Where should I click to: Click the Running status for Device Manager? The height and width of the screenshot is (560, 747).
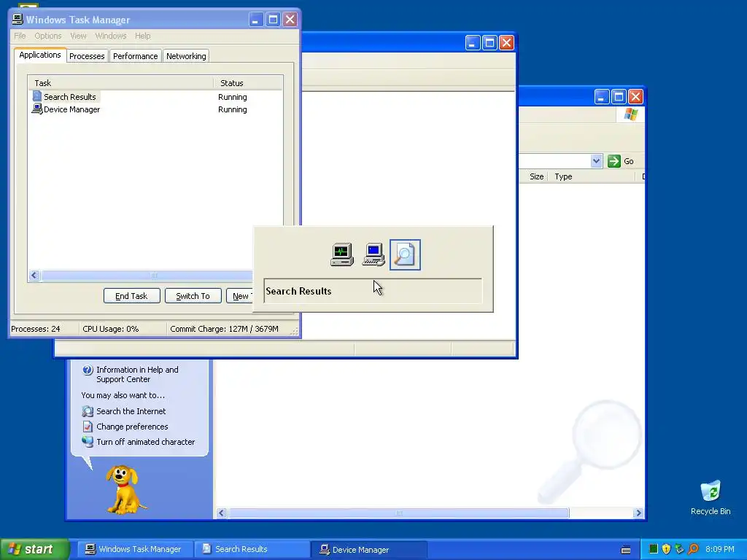233,109
